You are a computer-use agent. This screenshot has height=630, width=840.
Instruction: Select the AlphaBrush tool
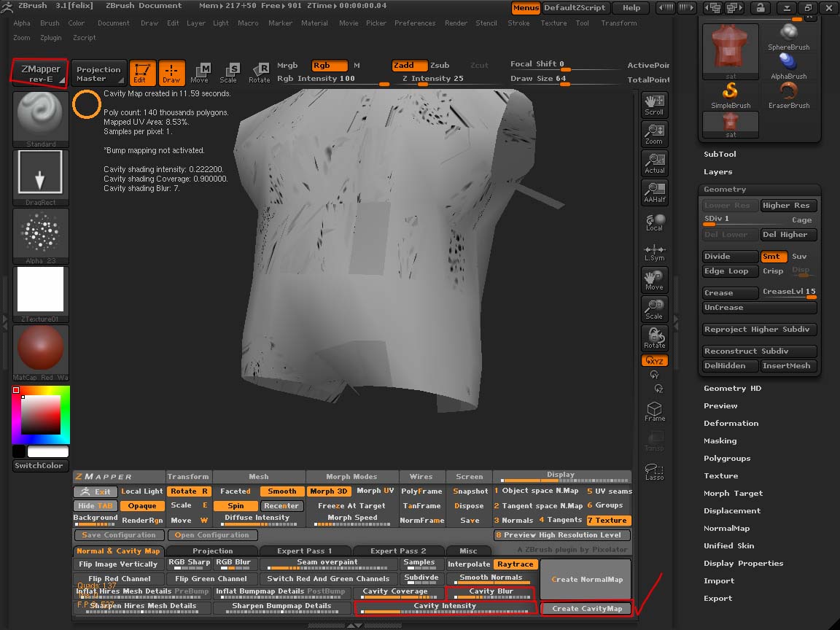(x=788, y=66)
